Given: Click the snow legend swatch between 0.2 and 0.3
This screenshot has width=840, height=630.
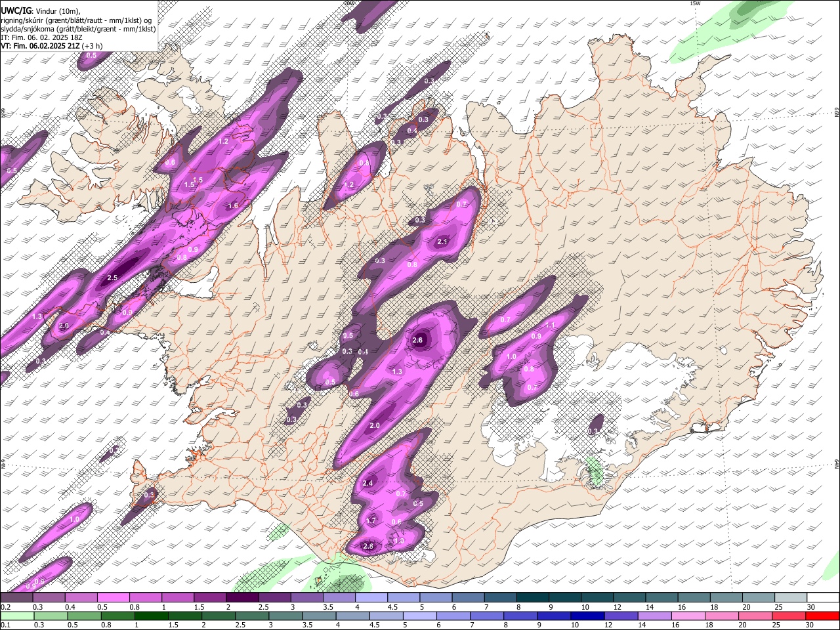Looking at the screenshot, I should [16, 597].
